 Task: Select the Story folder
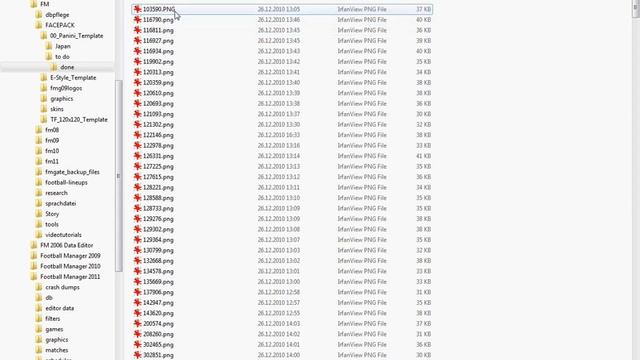52,214
